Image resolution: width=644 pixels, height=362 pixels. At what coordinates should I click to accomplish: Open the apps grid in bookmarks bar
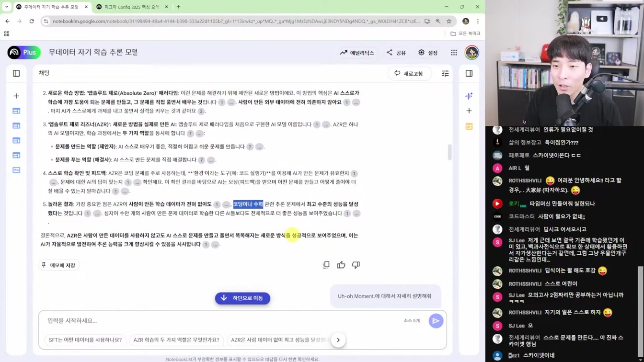pos(7,34)
